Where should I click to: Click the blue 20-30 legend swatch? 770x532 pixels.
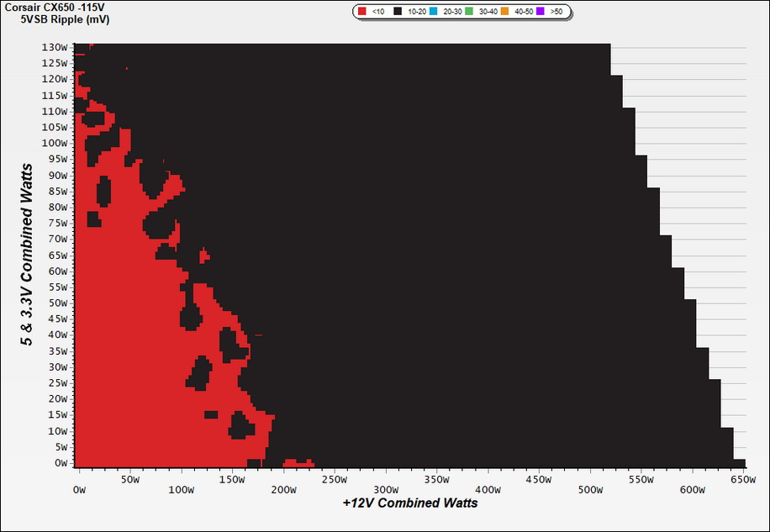pos(433,11)
